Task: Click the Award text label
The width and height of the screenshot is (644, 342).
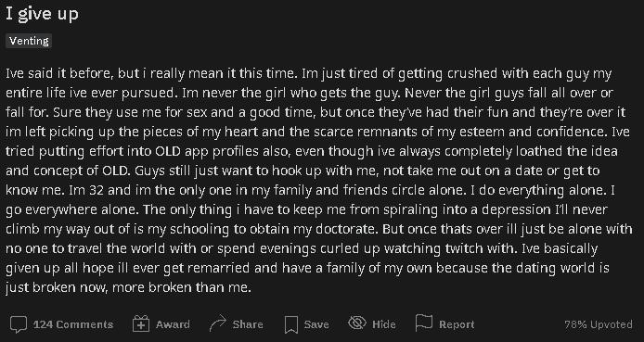Action: pos(173,324)
